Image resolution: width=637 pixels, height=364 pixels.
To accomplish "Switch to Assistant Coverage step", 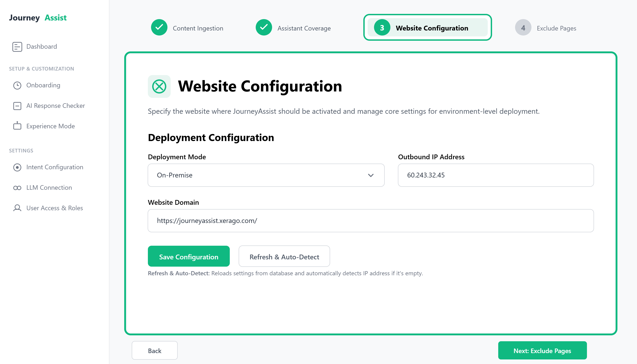I will point(304,28).
